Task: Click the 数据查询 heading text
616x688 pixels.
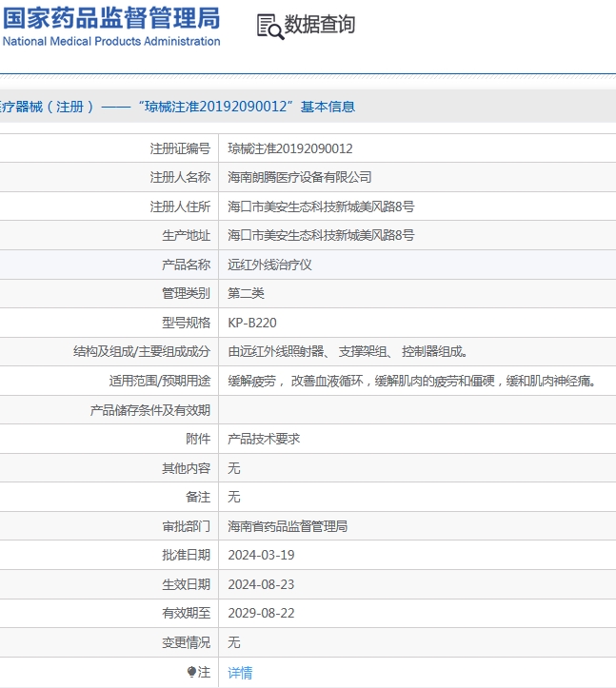Action: pos(320,24)
